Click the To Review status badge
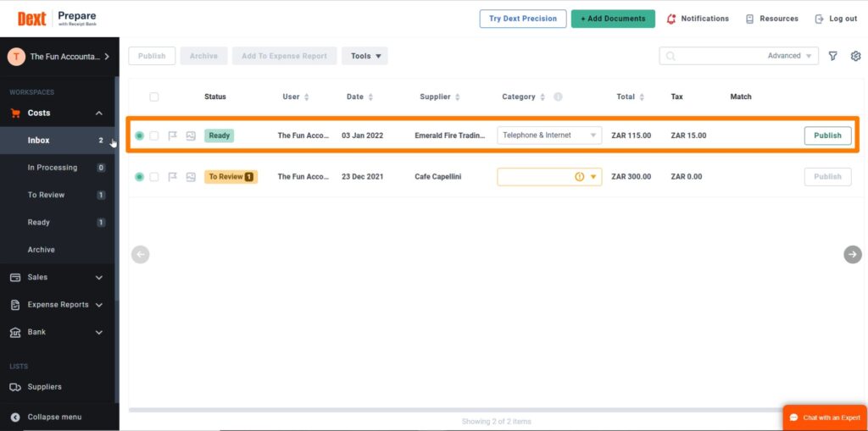 [x=231, y=177]
